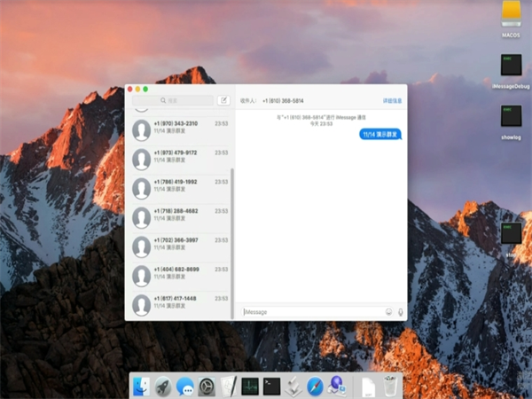Open System Preferences from the dock
The width and height of the screenshot is (532, 399).
coord(207,387)
